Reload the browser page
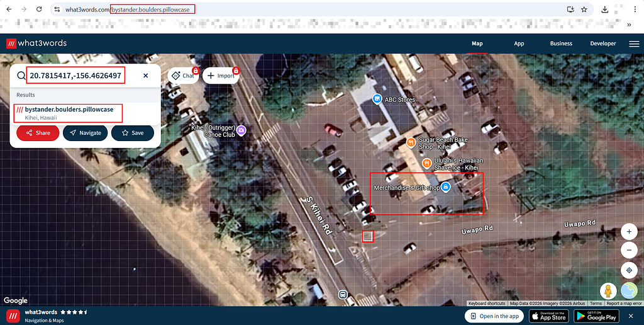The image size is (644, 325). click(x=38, y=9)
